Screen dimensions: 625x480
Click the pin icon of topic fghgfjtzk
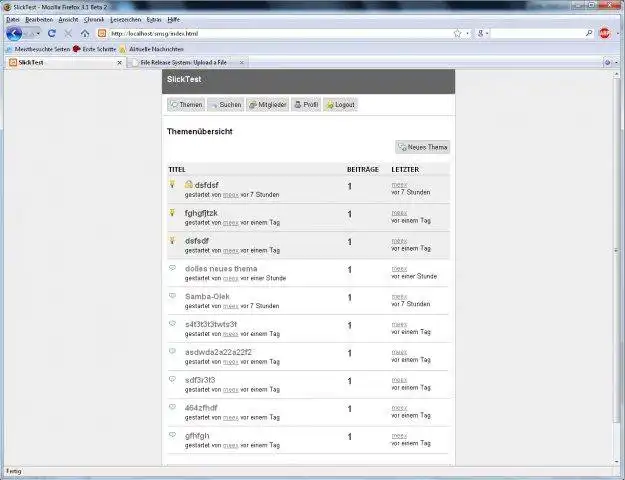click(x=172, y=212)
